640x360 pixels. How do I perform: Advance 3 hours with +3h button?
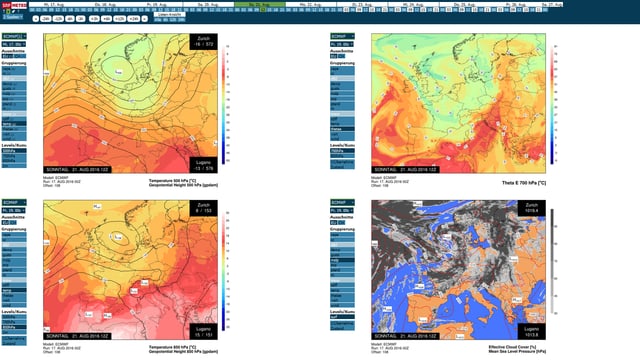point(94,19)
